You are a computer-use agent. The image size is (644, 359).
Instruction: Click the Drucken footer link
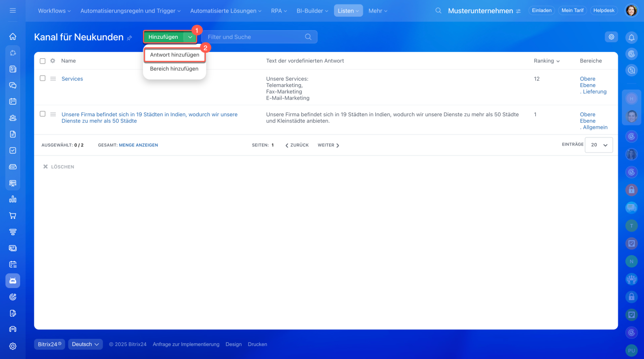(x=258, y=344)
